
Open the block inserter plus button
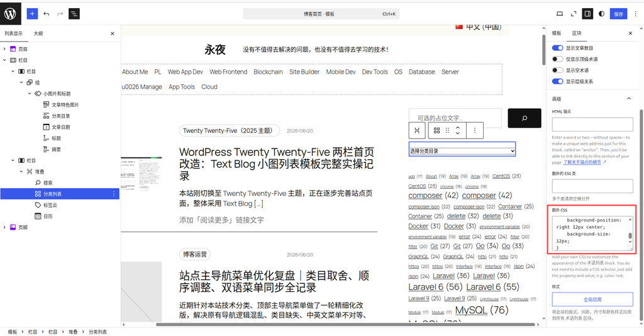[x=32, y=14]
